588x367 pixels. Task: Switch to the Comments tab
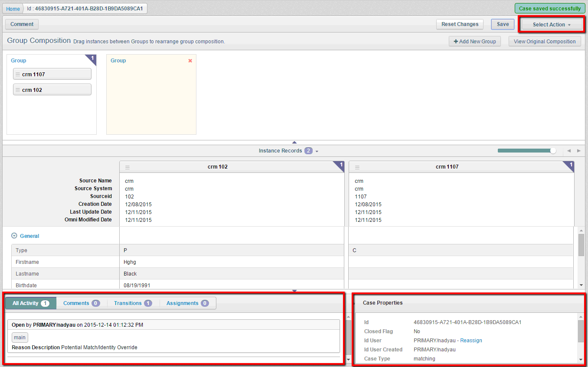point(82,303)
